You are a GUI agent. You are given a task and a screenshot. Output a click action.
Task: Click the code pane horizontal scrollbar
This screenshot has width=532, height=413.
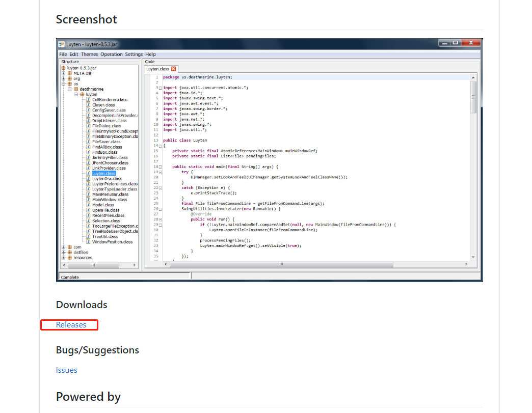click(280, 264)
